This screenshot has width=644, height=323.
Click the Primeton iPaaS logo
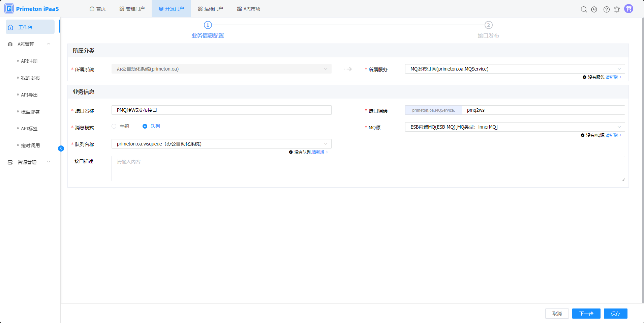point(31,8)
